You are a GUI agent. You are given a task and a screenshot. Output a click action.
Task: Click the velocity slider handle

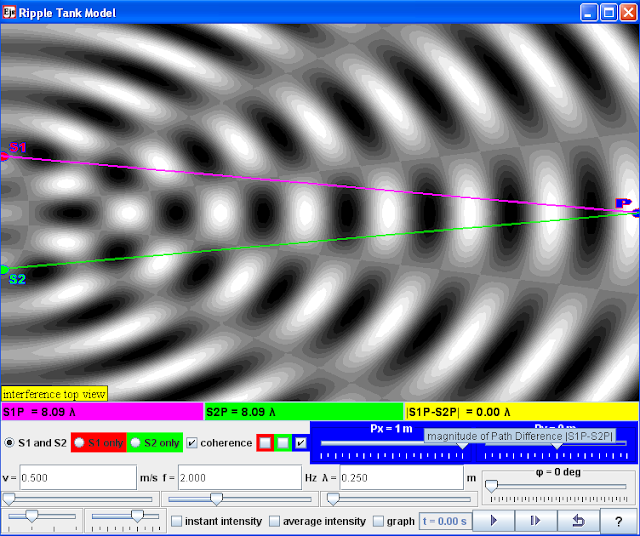click(9, 499)
